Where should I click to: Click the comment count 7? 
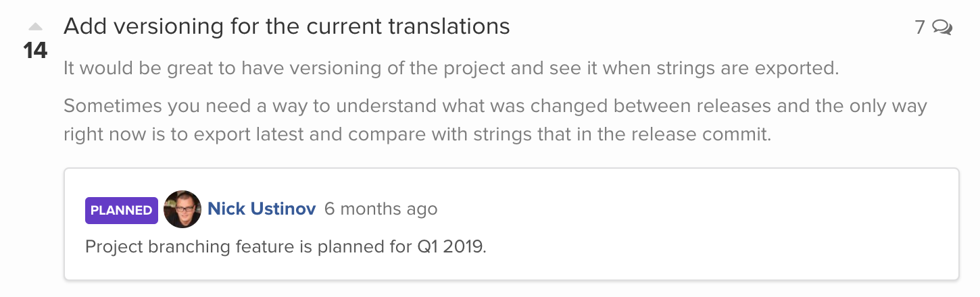[920, 28]
